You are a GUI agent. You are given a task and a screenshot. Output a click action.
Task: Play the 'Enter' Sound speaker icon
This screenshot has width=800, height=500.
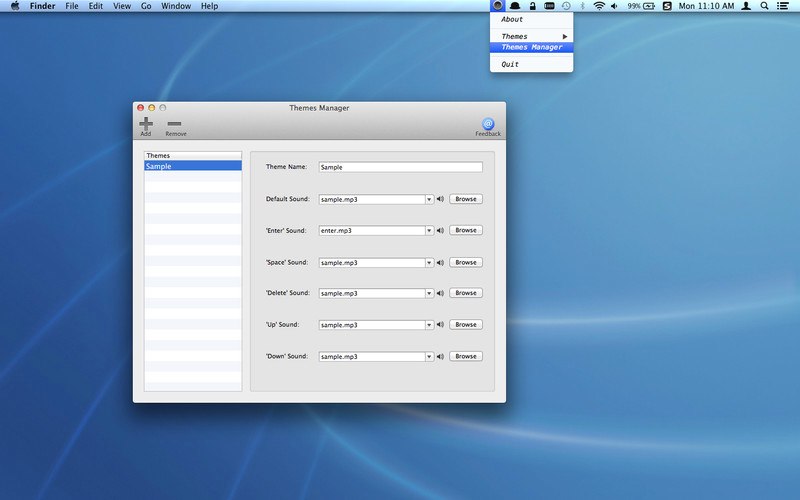pyautogui.click(x=440, y=230)
